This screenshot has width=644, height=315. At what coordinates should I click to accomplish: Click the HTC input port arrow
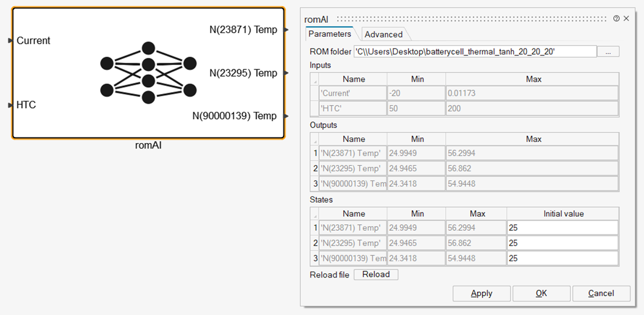click(10, 105)
